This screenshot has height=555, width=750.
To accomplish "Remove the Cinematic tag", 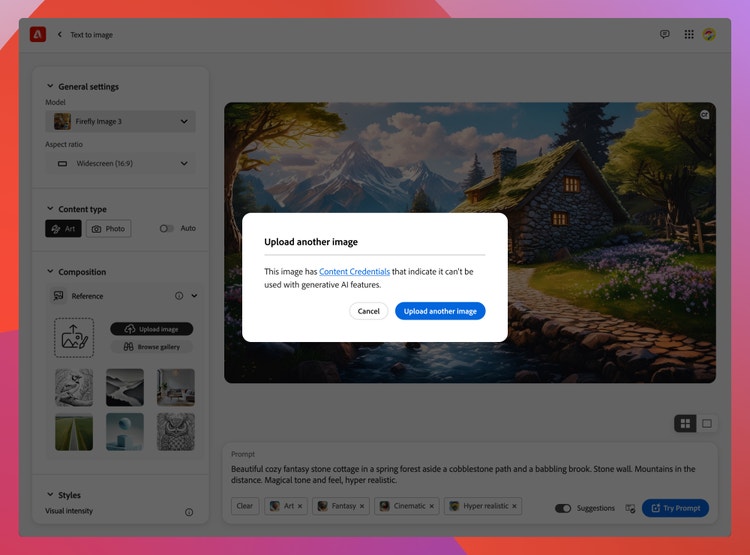I will (431, 506).
